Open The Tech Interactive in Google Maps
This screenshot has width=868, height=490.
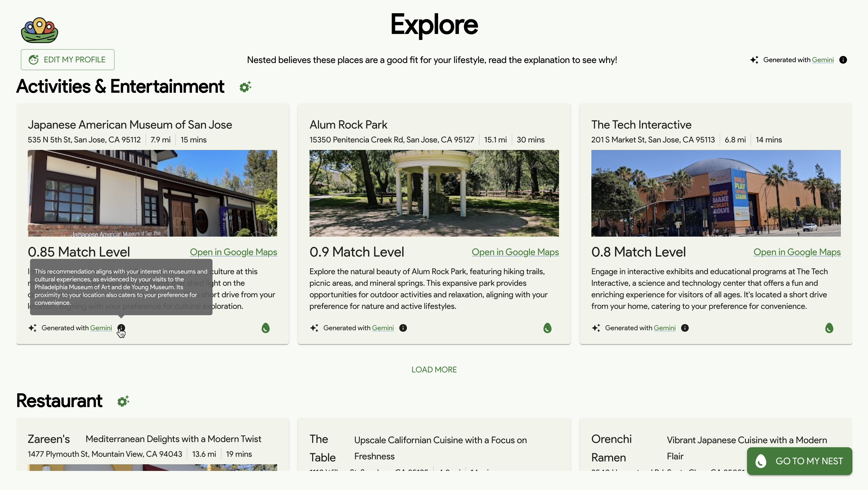coord(797,252)
